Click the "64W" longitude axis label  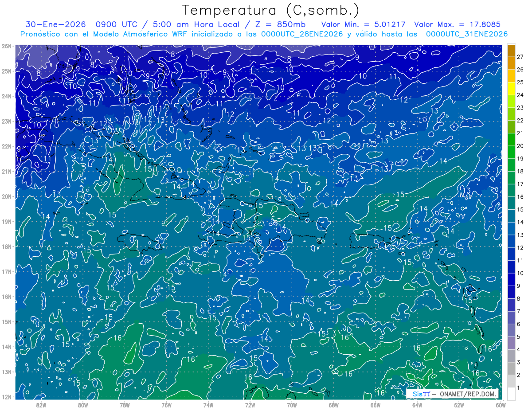click(417, 404)
